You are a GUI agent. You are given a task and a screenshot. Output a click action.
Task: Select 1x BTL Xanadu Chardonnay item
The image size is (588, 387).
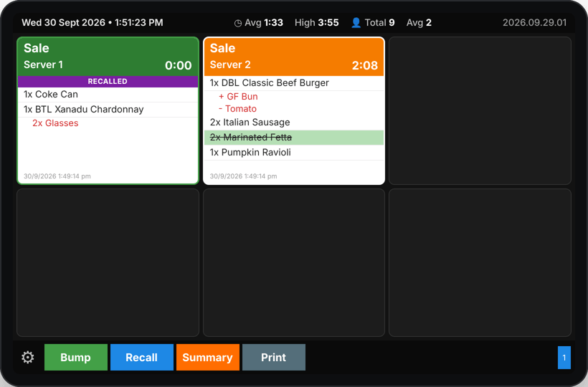click(x=108, y=110)
